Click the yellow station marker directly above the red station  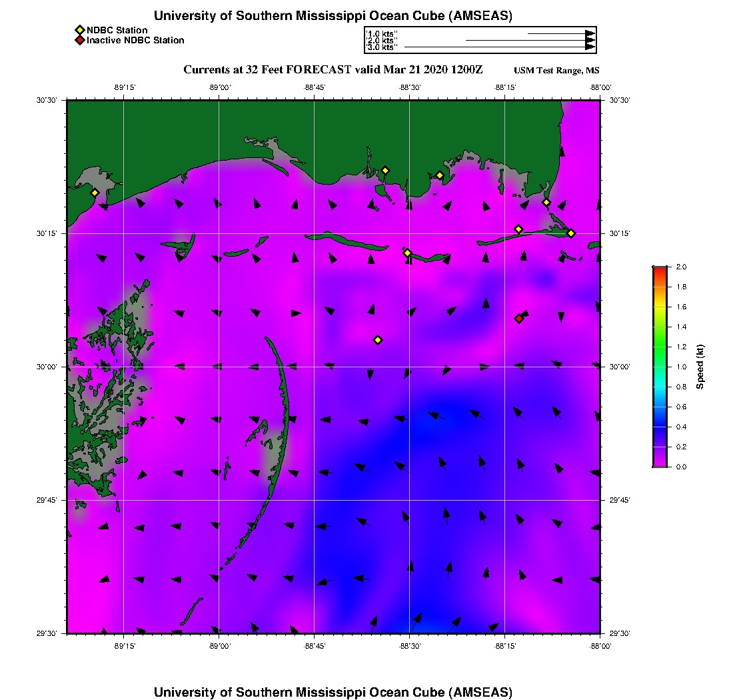[x=518, y=229]
